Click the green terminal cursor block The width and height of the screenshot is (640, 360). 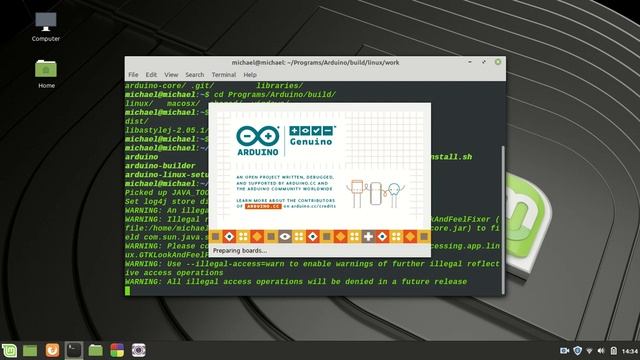[x=128, y=291]
